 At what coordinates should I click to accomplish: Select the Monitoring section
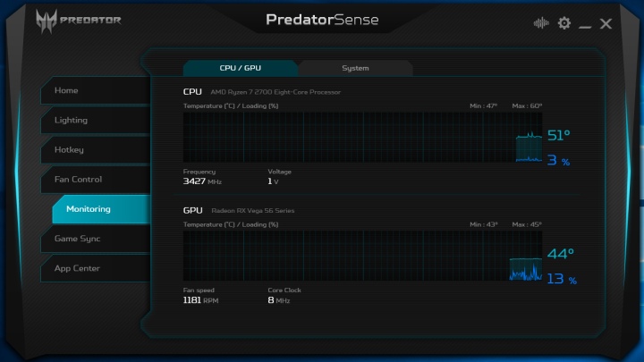(x=101, y=209)
